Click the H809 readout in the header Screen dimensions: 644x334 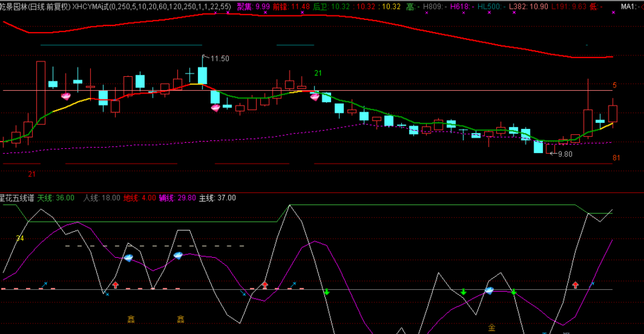coord(435,7)
